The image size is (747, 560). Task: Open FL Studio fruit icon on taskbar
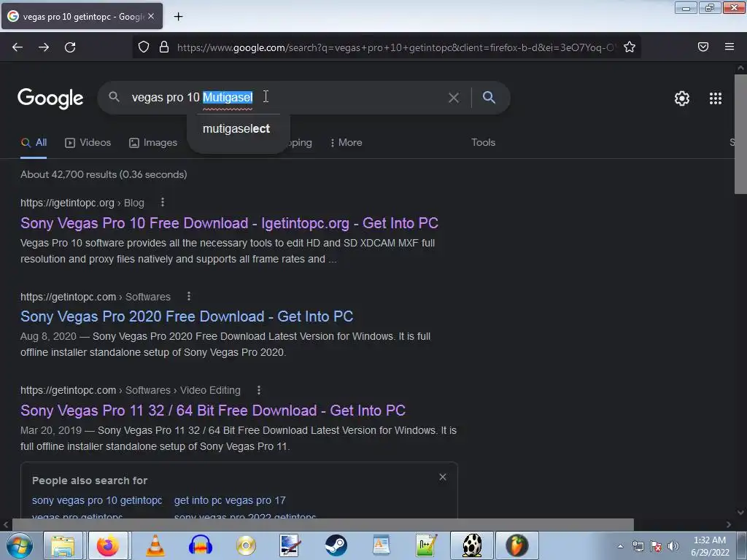click(x=517, y=545)
